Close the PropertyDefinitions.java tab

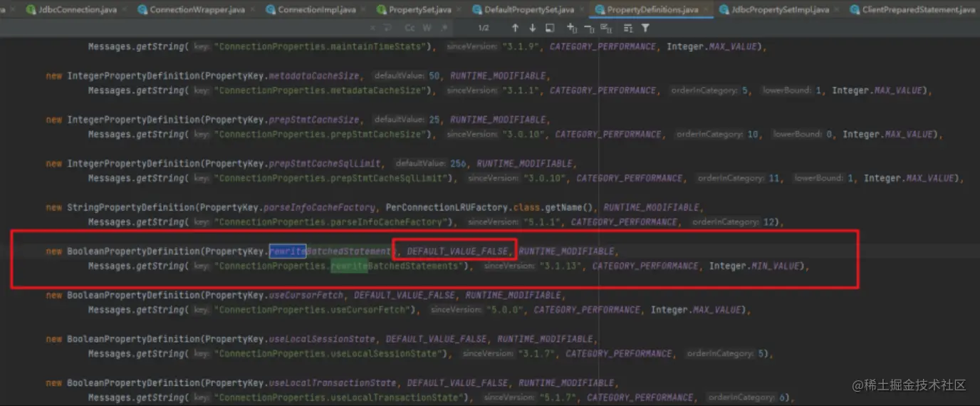[x=707, y=10]
